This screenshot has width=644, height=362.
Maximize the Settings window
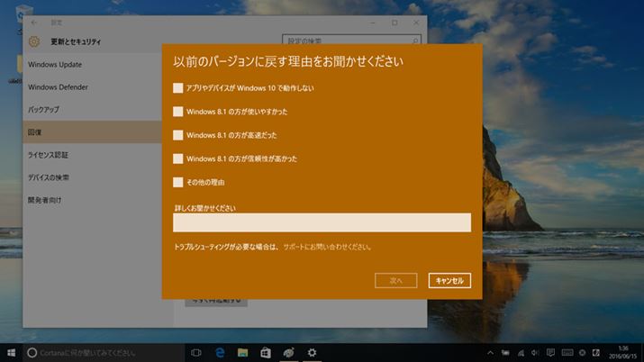tap(395, 23)
